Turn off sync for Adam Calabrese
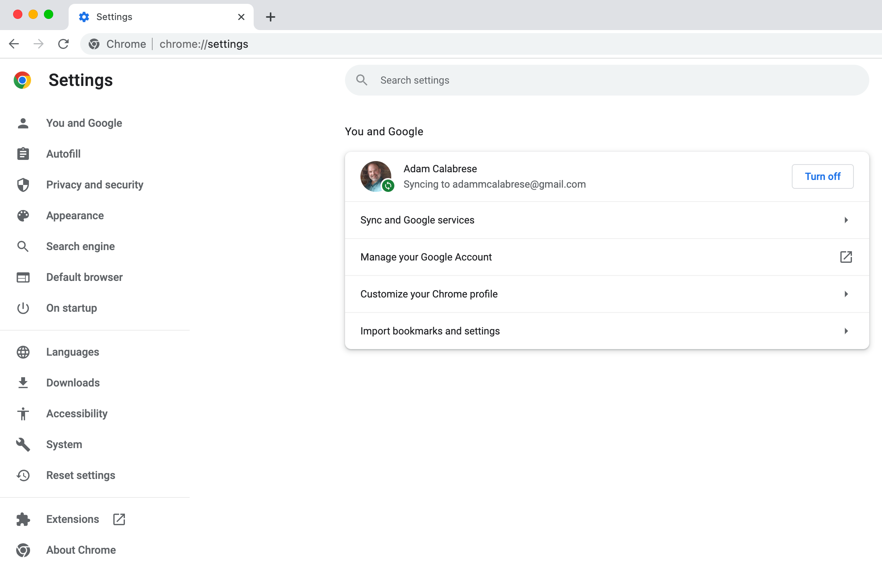Viewport: 882px width, 588px height. click(x=822, y=176)
